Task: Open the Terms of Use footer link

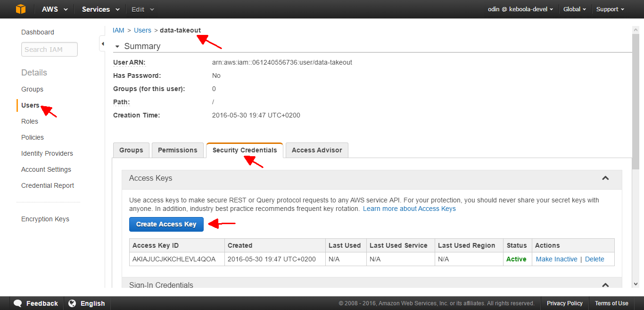Action: point(611,303)
